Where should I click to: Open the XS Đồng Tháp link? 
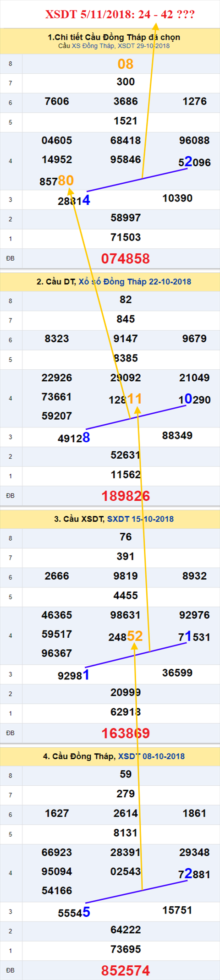tap(93, 46)
